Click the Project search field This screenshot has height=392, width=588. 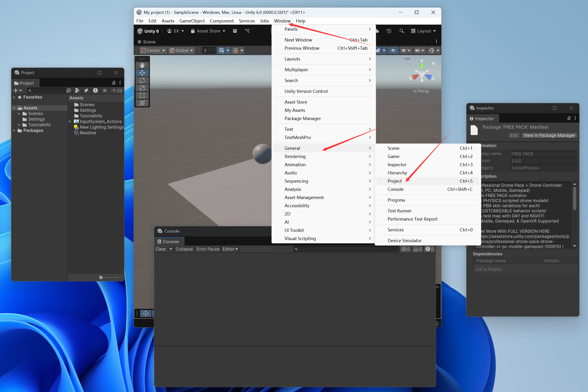[x=46, y=90]
